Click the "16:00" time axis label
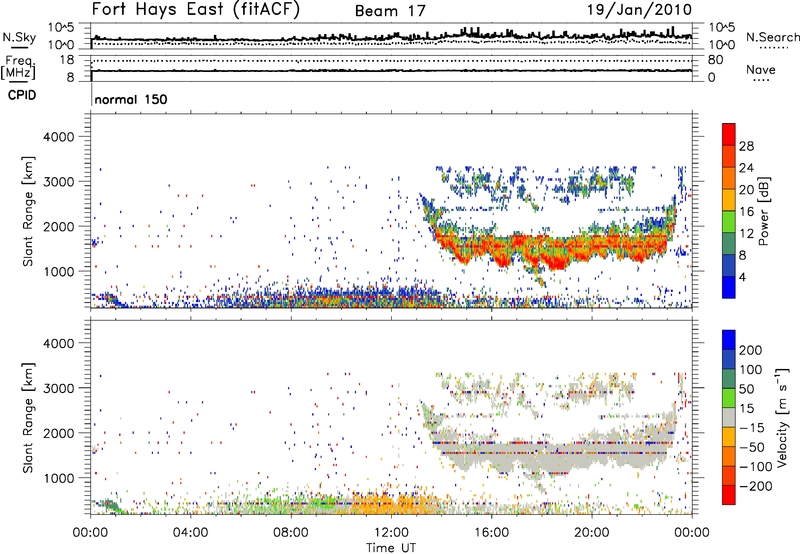Image resolution: width=800 pixels, height=554 pixels. click(x=491, y=533)
